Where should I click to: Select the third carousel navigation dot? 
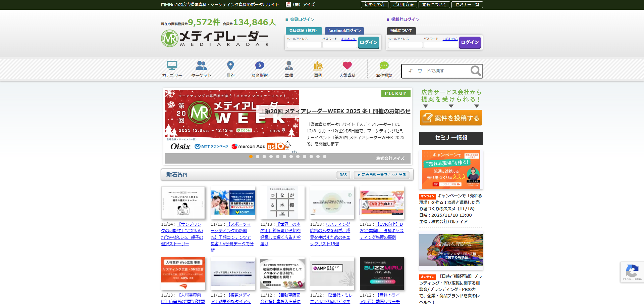click(x=264, y=157)
